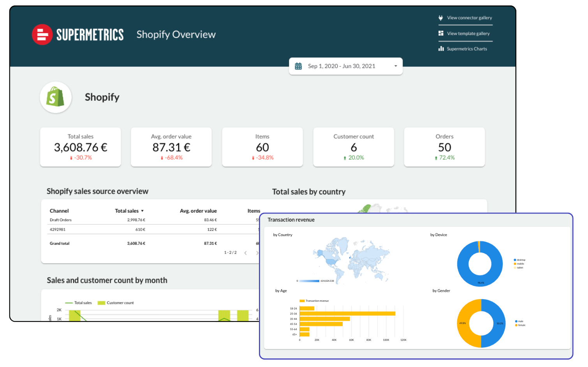The image size is (588, 367).
Task: Select the Orders scorecard
Action: click(x=444, y=147)
